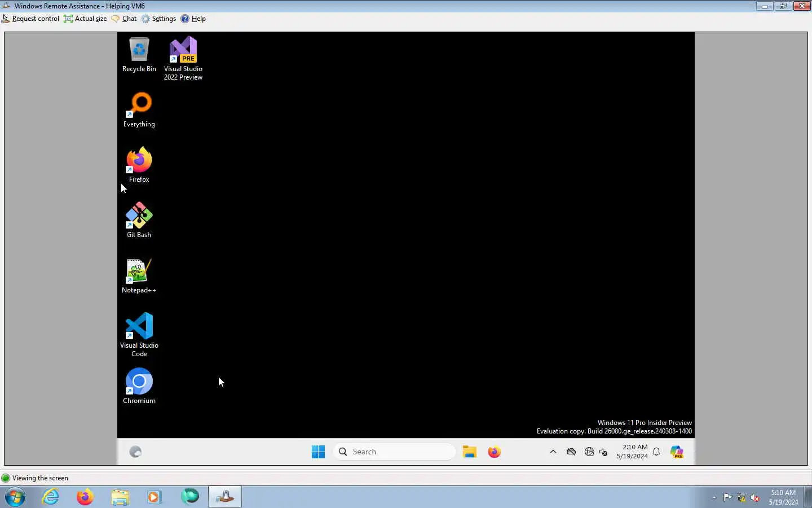Open the host clock showing 5:10 AM

(x=783, y=497)
